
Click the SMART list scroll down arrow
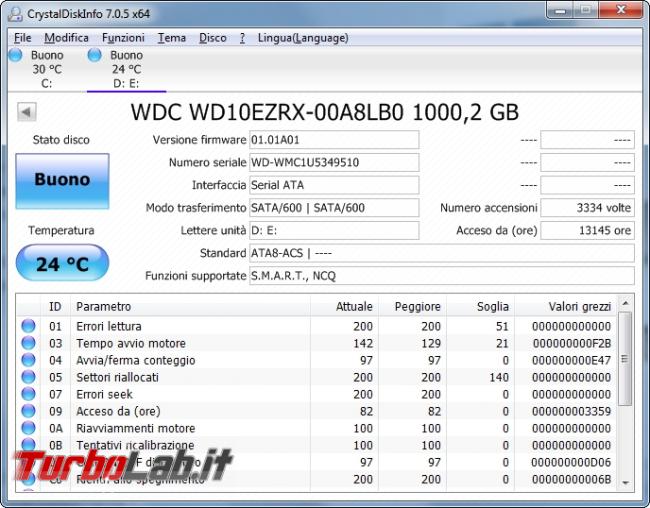(625, 483)
